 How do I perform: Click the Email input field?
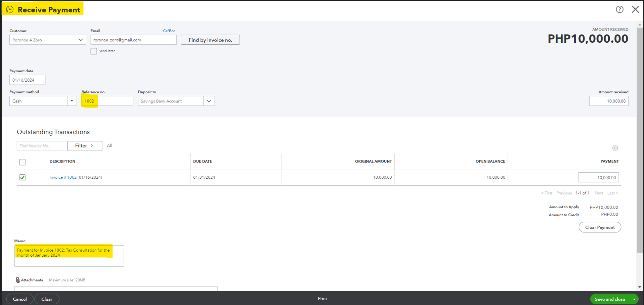tap(133, 40)
